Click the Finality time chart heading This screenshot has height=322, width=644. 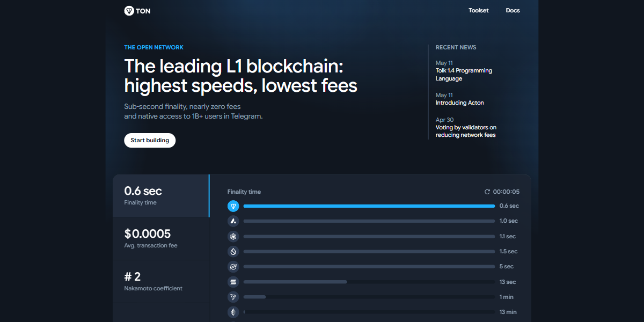pos(244,192)
